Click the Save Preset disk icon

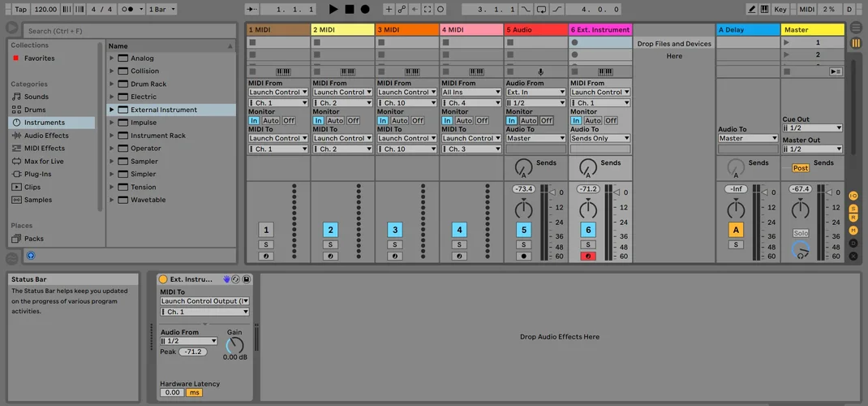point(247,279)
